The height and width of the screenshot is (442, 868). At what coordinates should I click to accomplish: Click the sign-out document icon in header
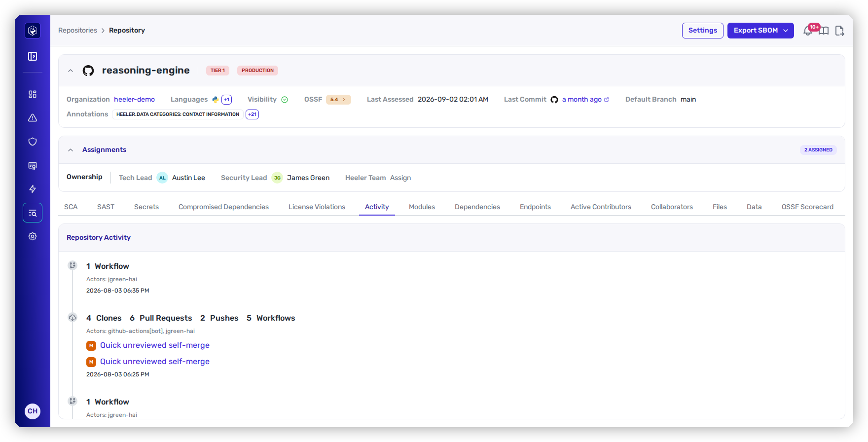[839, 31]
